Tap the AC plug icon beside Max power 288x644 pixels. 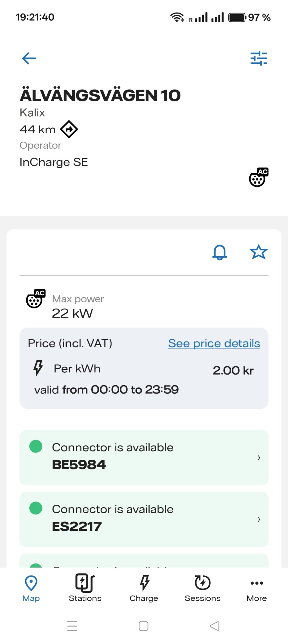pyautogui.click(x=36, y=298)
